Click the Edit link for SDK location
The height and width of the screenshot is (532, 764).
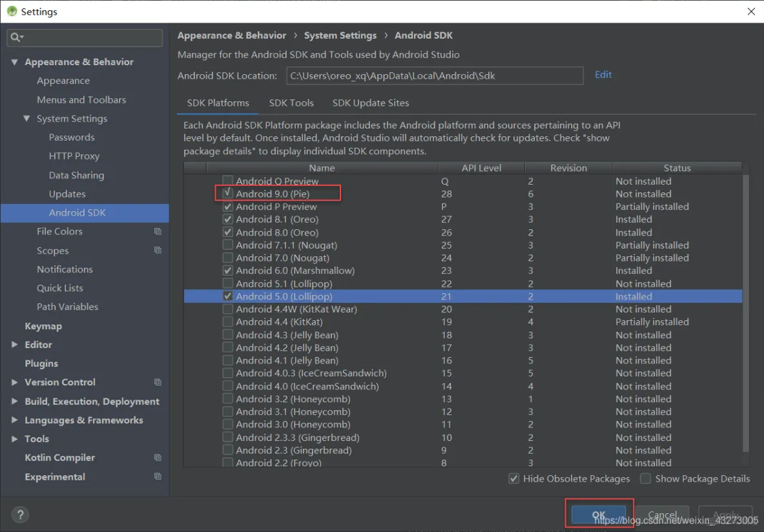603,75
